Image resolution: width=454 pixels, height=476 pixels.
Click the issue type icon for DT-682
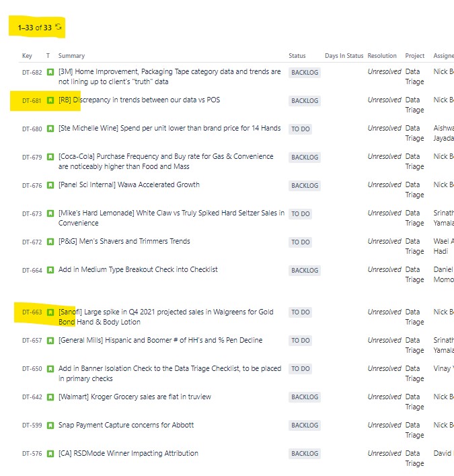coord(50,72)
